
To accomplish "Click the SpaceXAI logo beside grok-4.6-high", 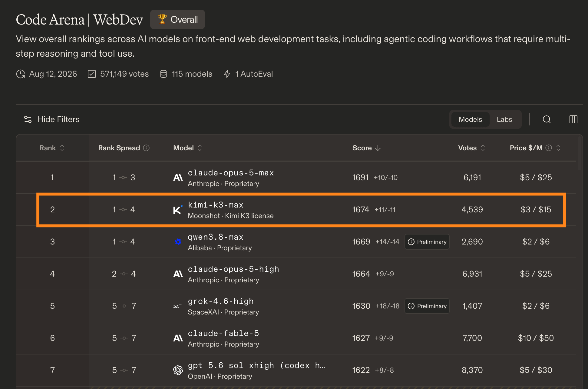I will [178, 306].
